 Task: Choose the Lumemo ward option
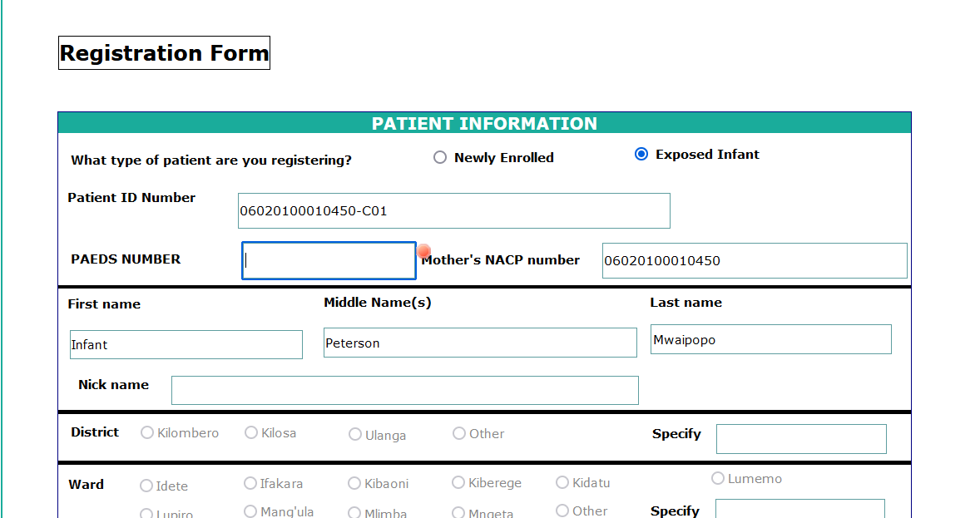click(718, 479)
